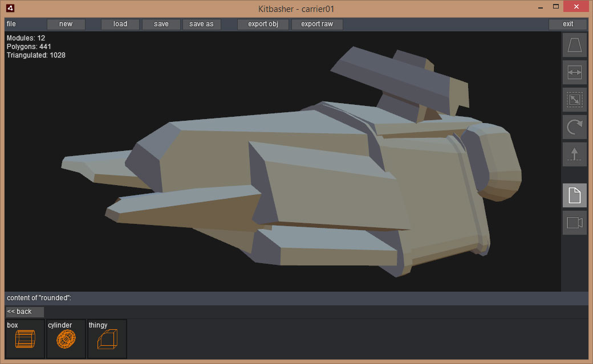Insert the thingy module

(x=107, y=339)
